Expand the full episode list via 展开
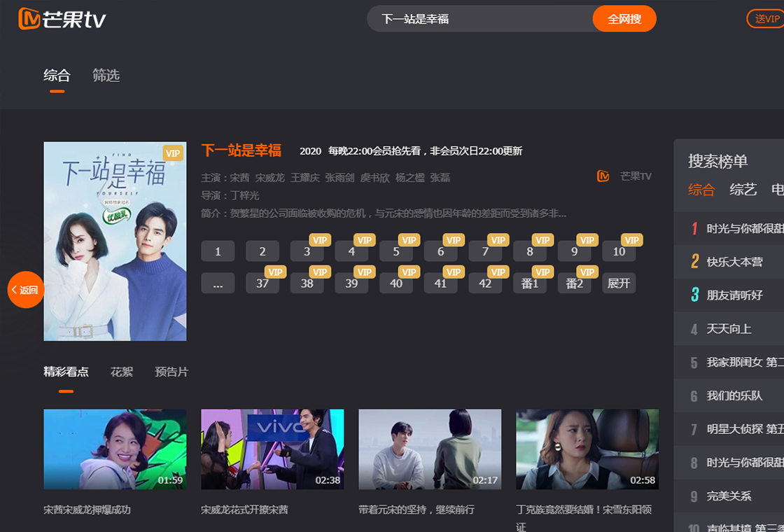 click(x=619, y=283)
